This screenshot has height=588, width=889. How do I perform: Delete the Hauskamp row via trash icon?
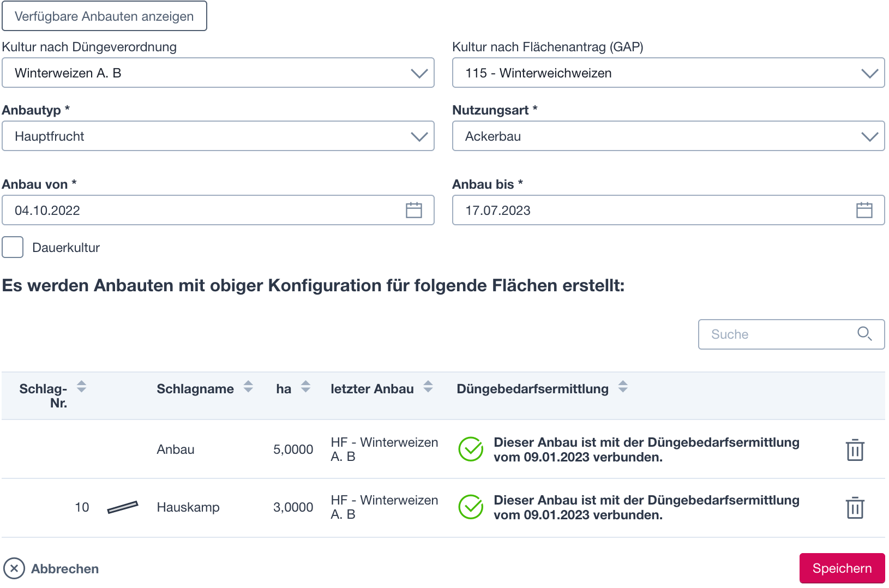(855, 508)
